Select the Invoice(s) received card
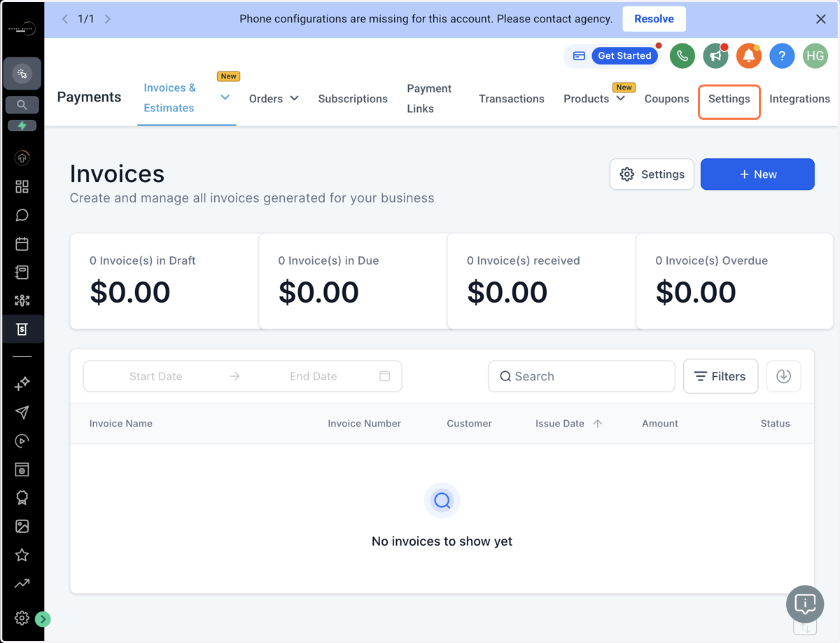This screenshot has width=840, height=643. (x=541, y=281)
